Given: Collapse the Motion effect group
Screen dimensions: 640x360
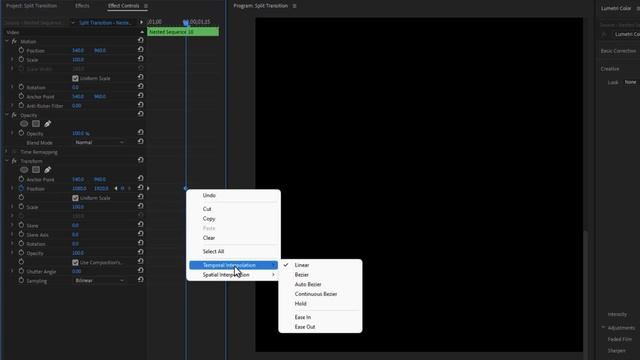Looking at the screenshot, I should point(7,41).
